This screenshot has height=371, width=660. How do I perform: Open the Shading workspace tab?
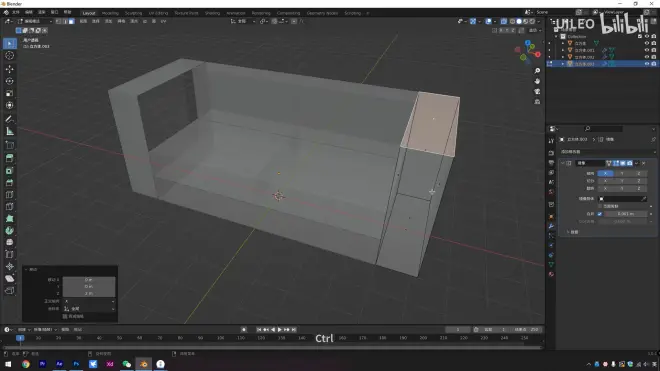pyautogui.click(x=212, y=13)
